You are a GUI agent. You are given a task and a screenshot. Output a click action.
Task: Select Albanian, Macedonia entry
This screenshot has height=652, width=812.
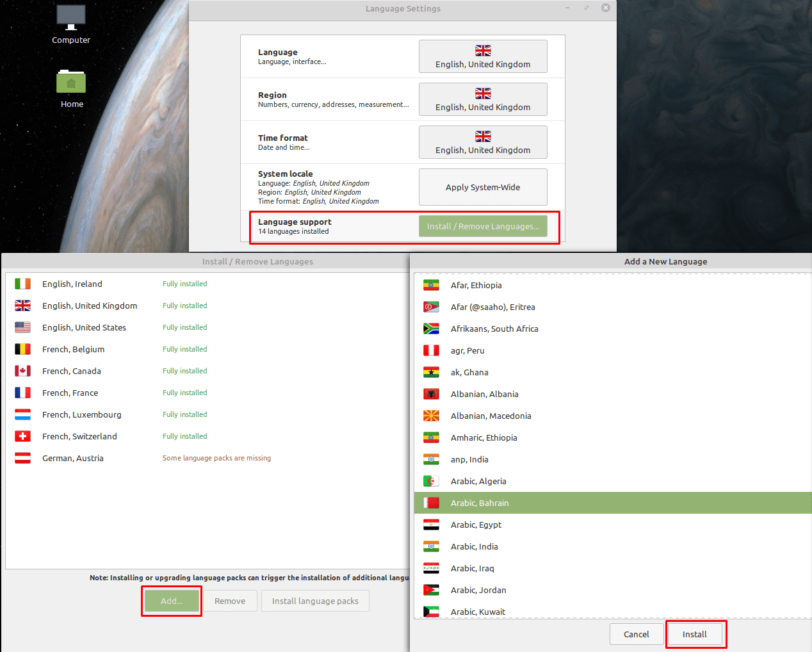(x=613, y=416)
